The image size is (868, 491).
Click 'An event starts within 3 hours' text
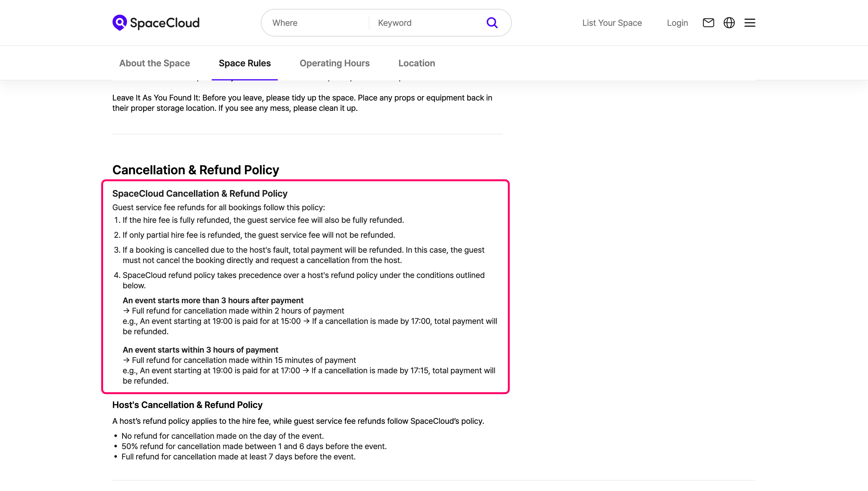click(x=200, y=350)
